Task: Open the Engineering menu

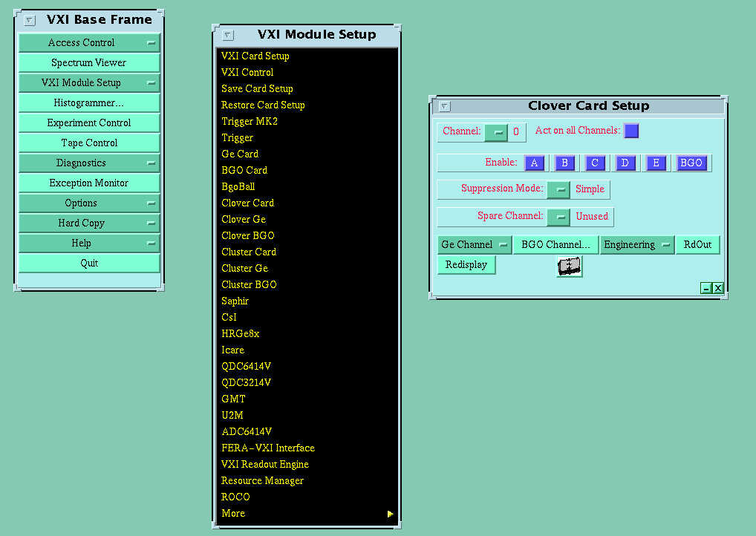Action: pos(636,245)
